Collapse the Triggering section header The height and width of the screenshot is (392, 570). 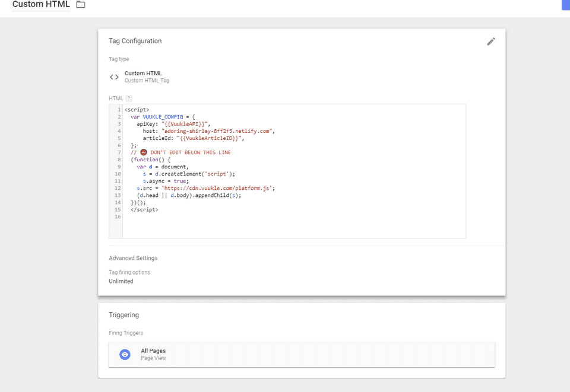click(123, 315)
